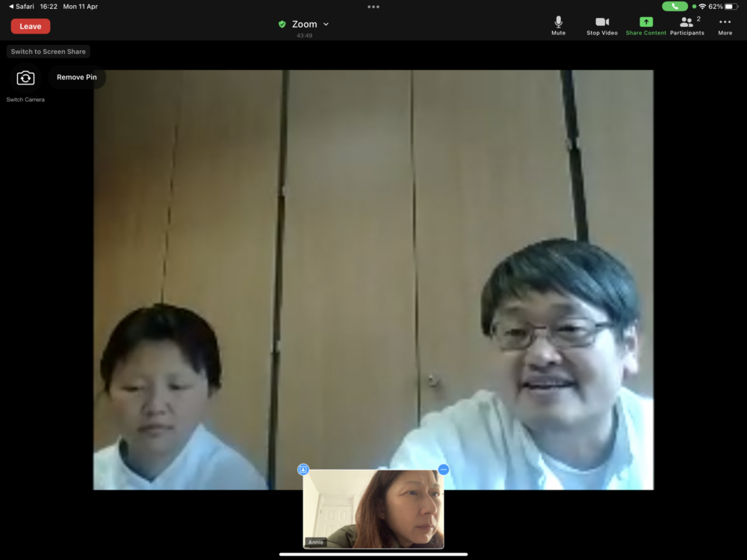Screen dimensions: 747x560
Task: Click Switch to Screen Share
Action: (x=49, y=52)
